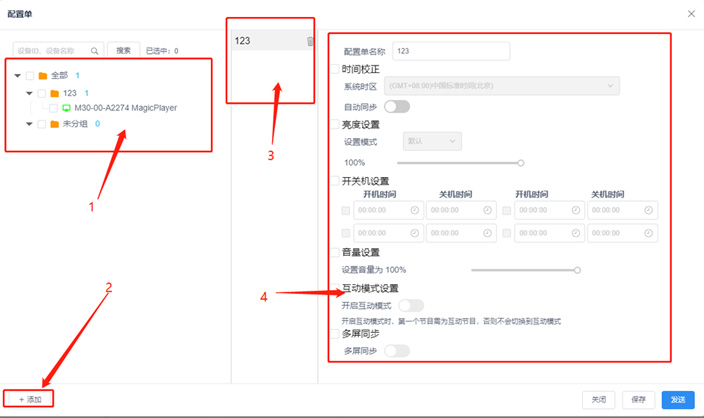Click clock icon in first 开机时间 field
The width and height of the screenshot is (704, 418).
[x=414, y=210]
